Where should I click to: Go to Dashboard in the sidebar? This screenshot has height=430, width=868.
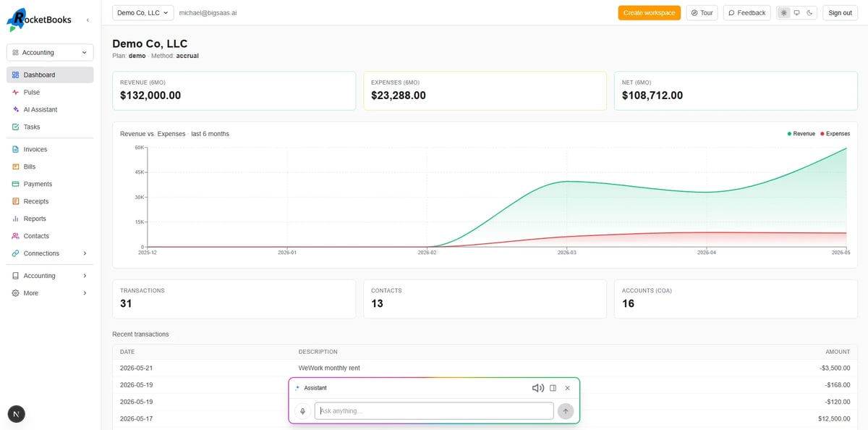pyautogui.click(x=50, y=75)
